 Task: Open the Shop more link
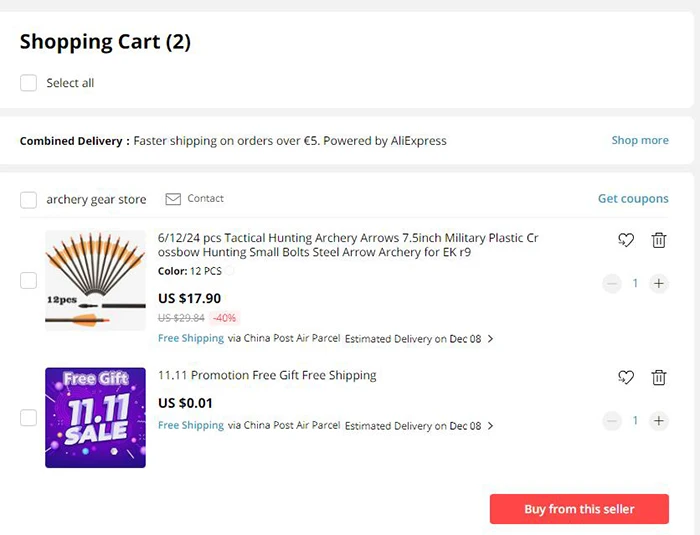point(639,141)
